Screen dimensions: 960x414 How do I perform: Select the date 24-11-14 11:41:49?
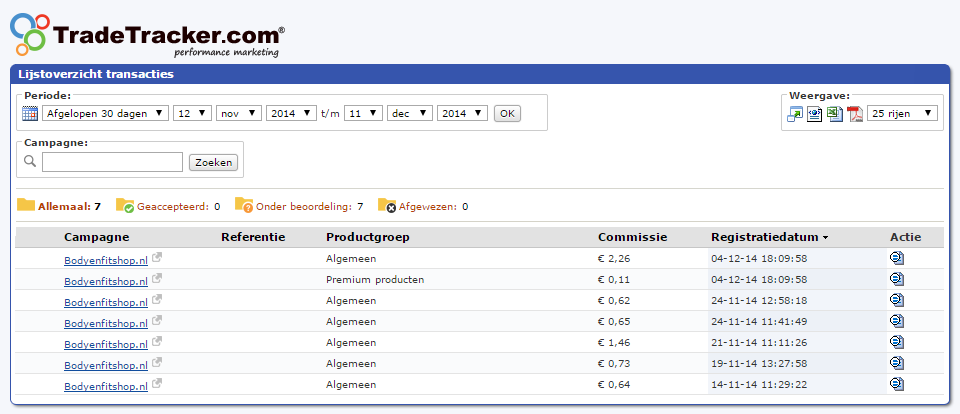tap(759, 322)
